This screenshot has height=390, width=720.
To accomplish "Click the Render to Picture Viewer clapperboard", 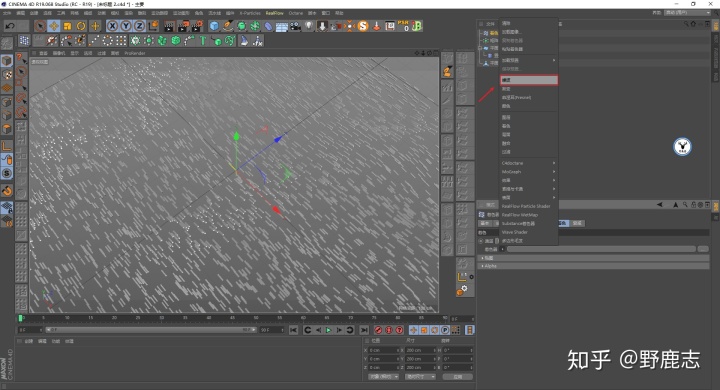I will pyautogui.click(x=183, y=26).
